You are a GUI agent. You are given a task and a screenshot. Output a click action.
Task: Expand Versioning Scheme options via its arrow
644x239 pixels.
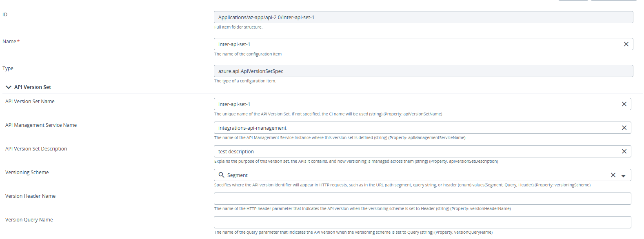623,175
